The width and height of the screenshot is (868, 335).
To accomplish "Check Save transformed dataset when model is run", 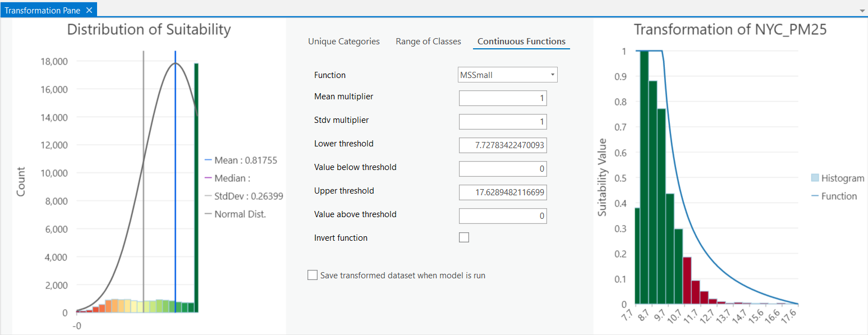I will [x=313, y=276].
